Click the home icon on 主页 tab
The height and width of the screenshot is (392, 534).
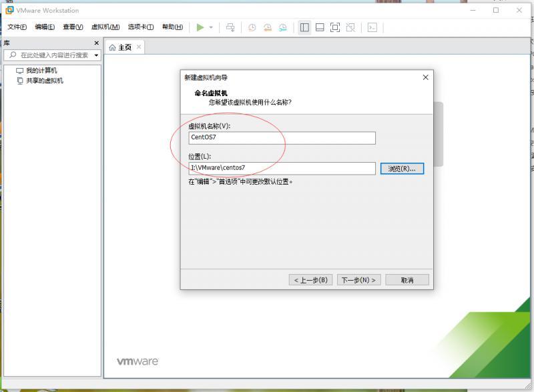click(112, 47)
